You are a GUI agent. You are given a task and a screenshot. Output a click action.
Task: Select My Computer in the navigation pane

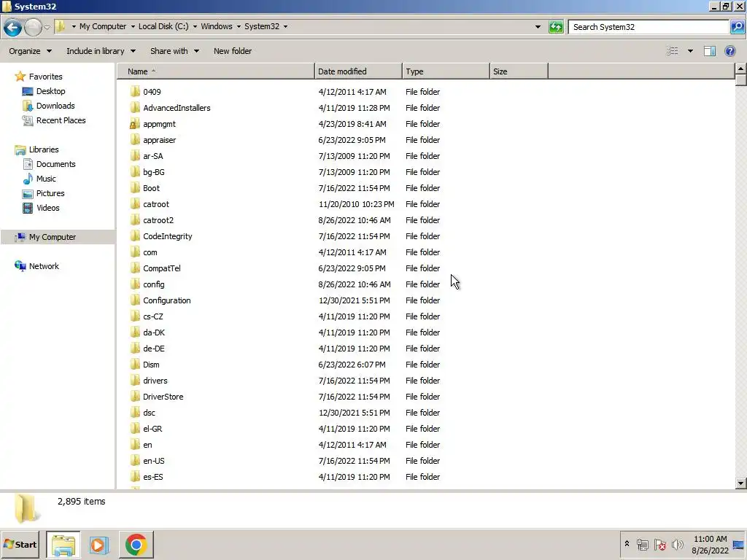(x=52, y=237)
